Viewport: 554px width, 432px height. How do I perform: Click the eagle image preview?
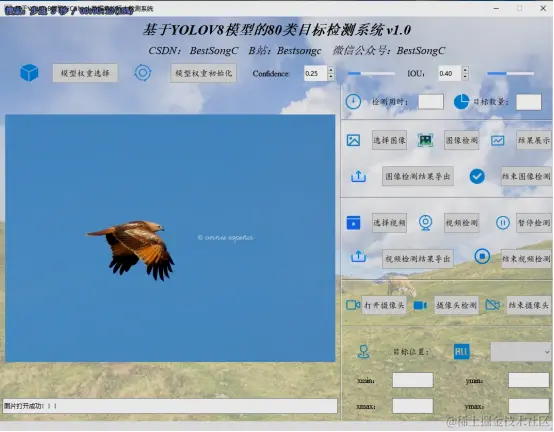(x=170, y=238)
